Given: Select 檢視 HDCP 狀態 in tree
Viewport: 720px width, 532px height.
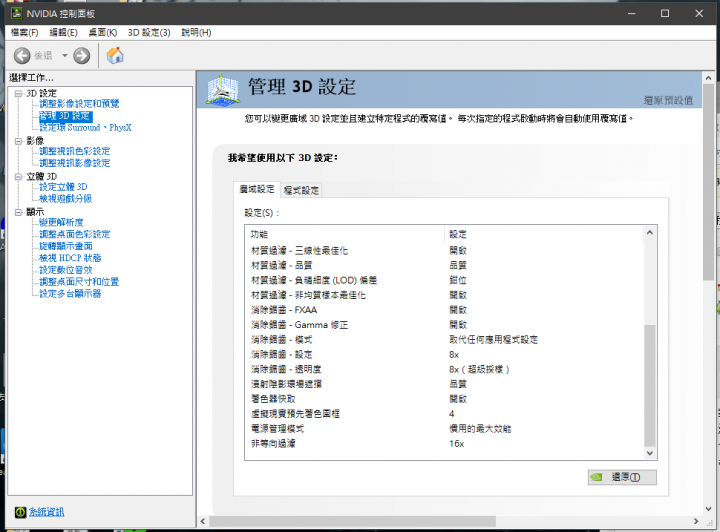Looking at the screenshot, I should coord(70,258).
